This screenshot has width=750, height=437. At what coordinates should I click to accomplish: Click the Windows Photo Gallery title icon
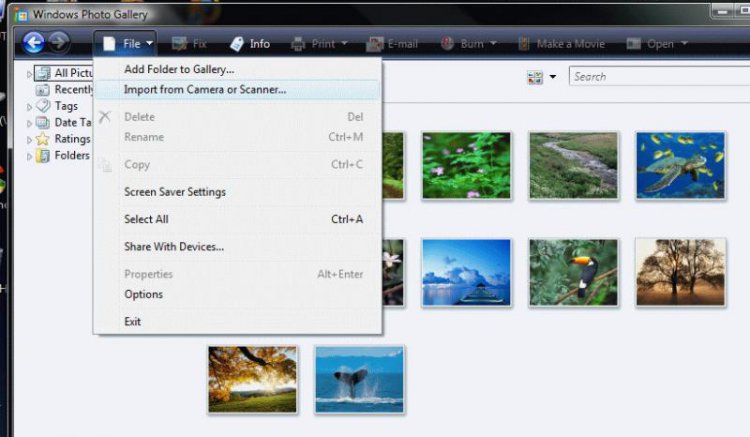point(21,15)
